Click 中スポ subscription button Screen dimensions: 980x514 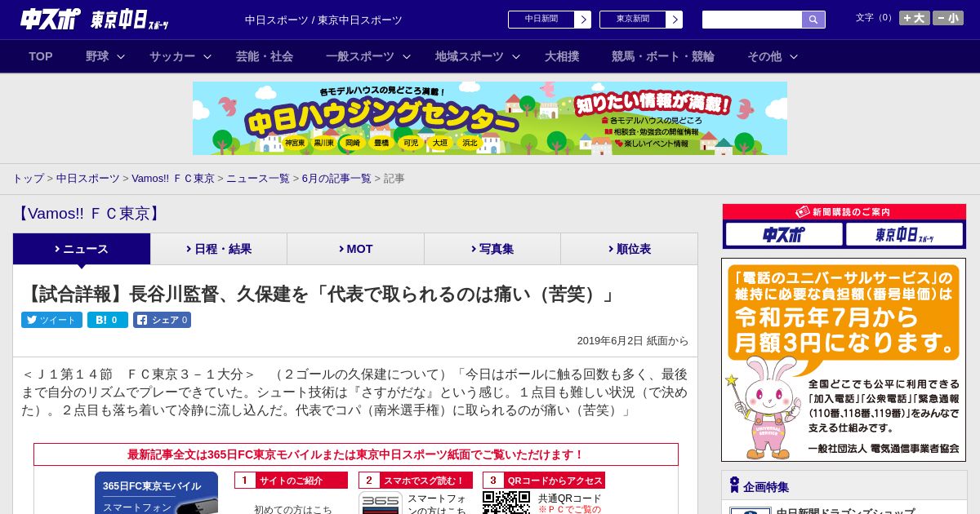(784, 234)
